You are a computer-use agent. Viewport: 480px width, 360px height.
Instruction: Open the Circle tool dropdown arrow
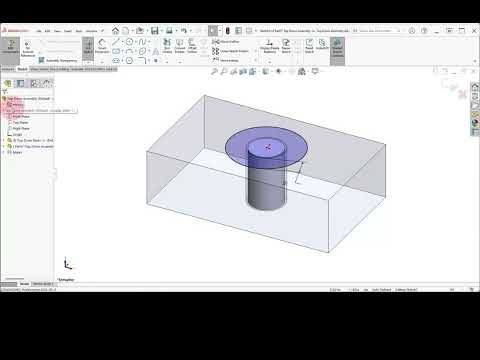pyautogui.click(x=135, y=42)
